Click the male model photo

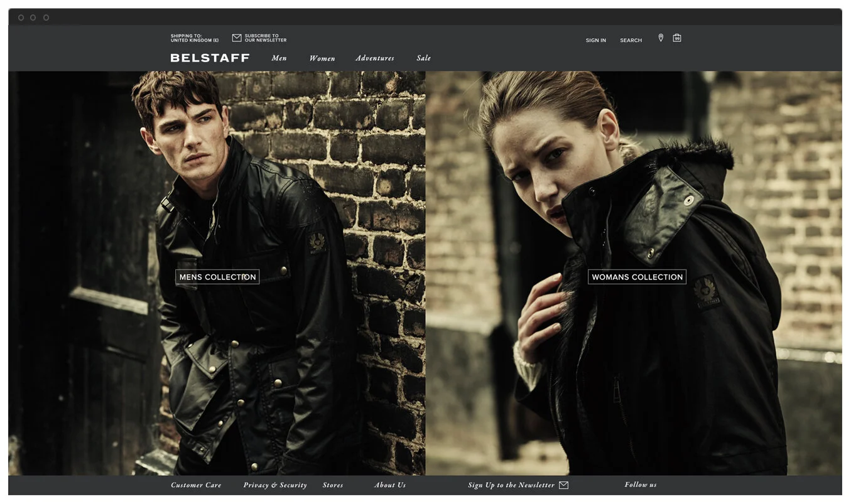pyautogui.click(x=217, y=273)
